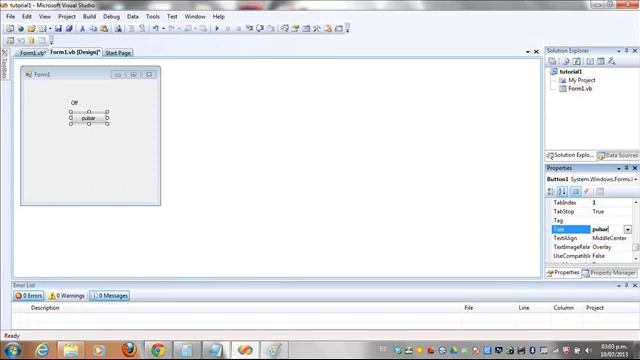Click the New Project toolbar icon
Screen dimensions: 640x360
(x=10, y=29)
